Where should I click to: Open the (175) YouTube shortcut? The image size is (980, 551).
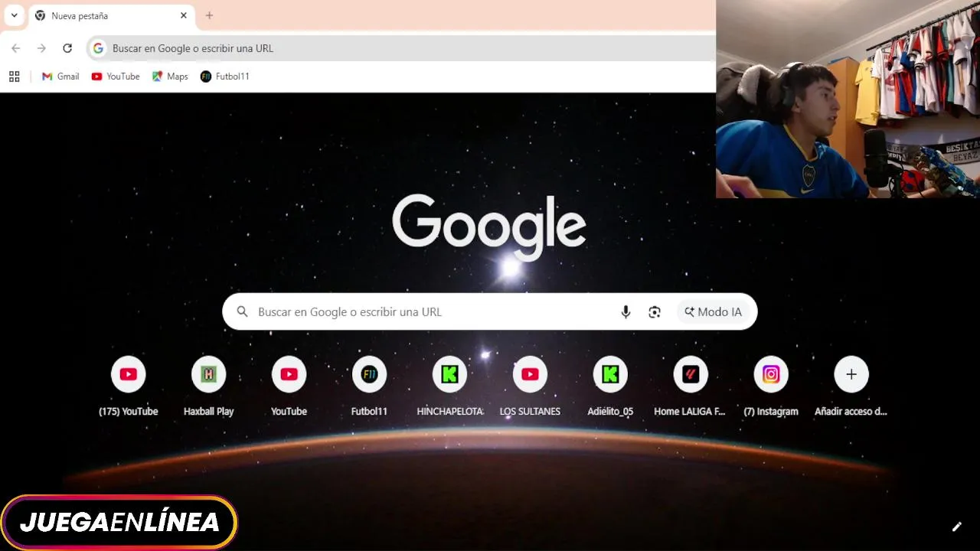click(129, 386)
